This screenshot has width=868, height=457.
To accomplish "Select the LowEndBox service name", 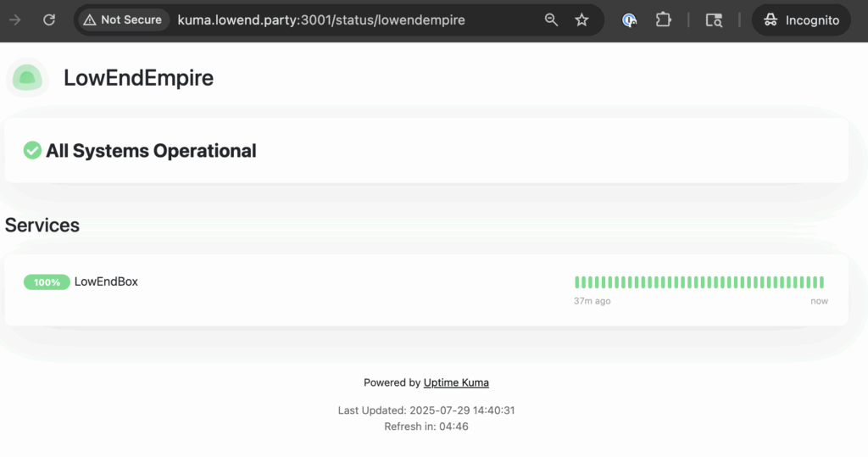I will (106, 281).
